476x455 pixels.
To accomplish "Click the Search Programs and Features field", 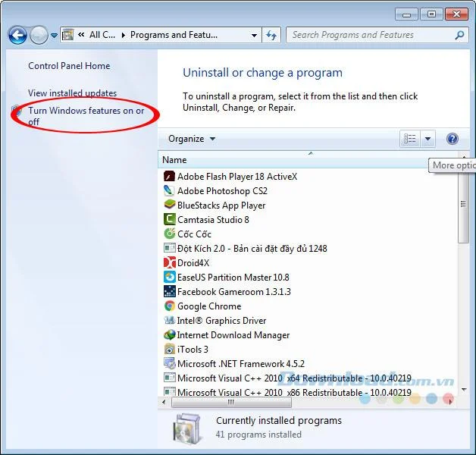I will pyautogui.click(x=377, y=35).
